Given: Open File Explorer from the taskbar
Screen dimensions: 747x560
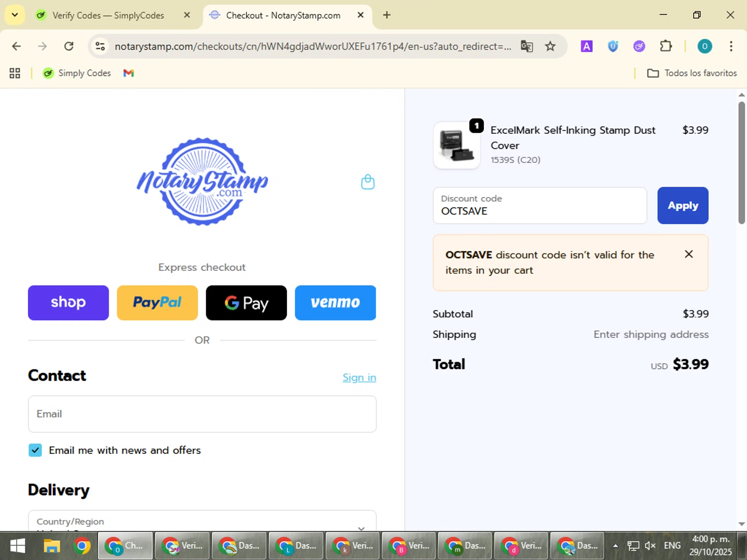Looking at the screenshot, I should coord(51,546).
